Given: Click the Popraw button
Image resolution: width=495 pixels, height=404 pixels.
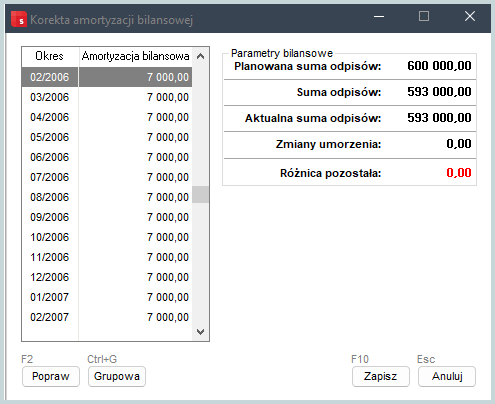Looking at the screenshot, I should point(51,376).
